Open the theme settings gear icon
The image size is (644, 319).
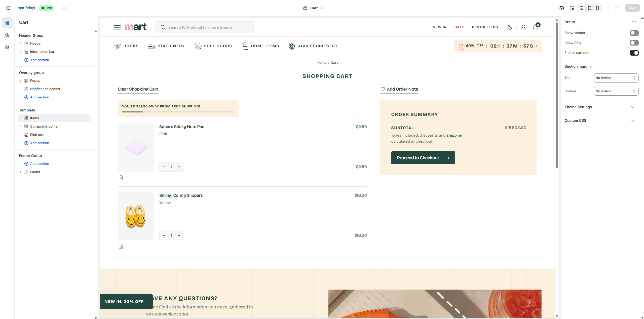click(7, 35)
